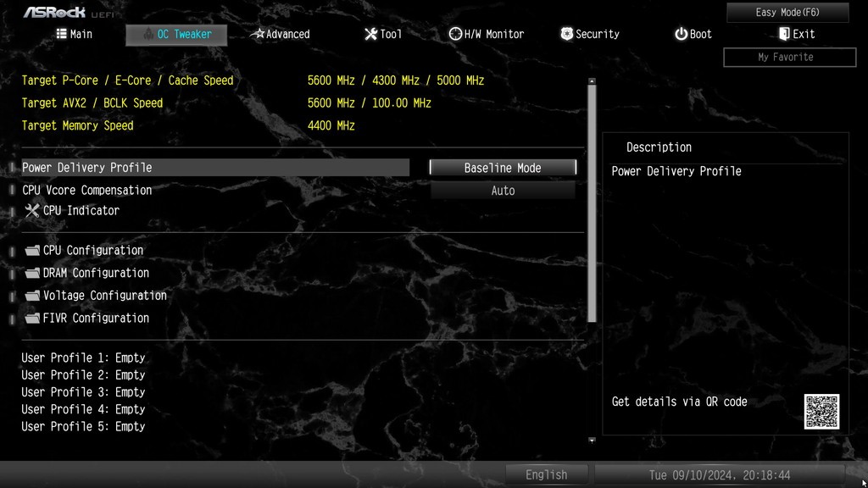Click the Advanced star icon
This screenshot has height=488, width=868.
258,34
